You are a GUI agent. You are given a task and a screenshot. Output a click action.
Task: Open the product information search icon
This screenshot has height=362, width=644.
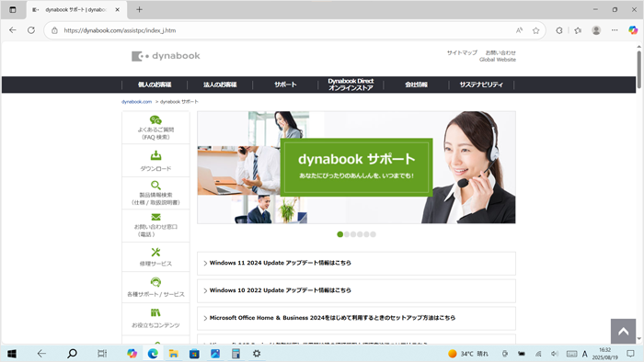[155, 186]
